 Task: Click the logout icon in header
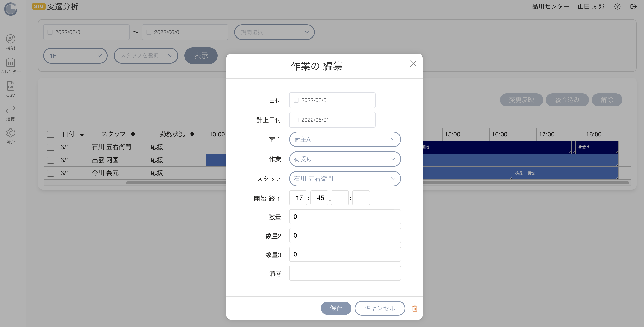click(x=633, y=6)
